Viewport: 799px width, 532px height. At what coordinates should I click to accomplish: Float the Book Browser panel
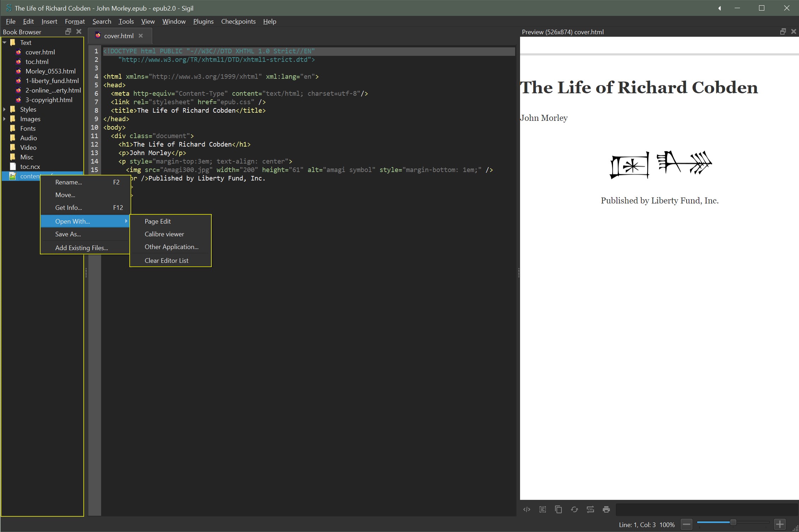[68, 31]
